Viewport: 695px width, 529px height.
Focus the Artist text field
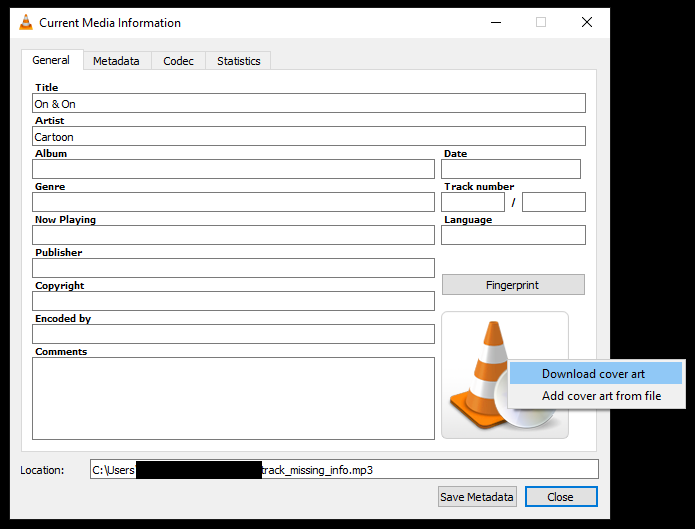[308, 137]
